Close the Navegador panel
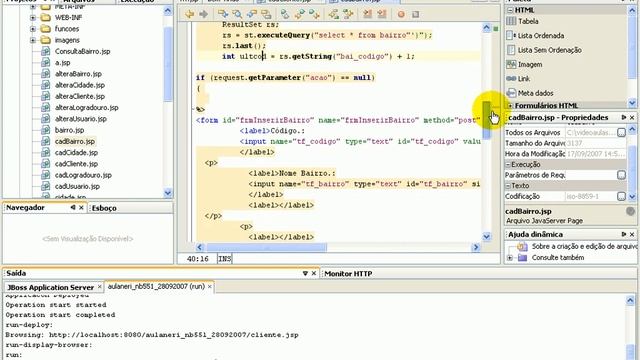The width and height of the screenshot is (640, 360). [x=81, y=208]
